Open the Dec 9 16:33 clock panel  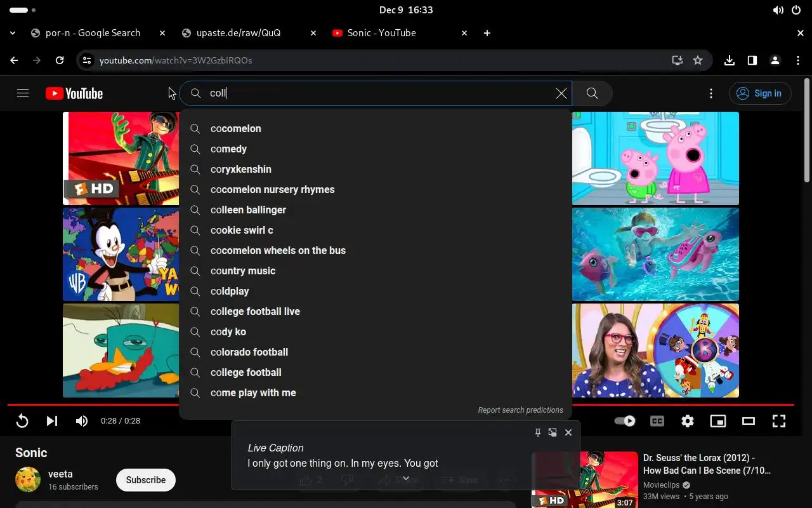point(406,10)
